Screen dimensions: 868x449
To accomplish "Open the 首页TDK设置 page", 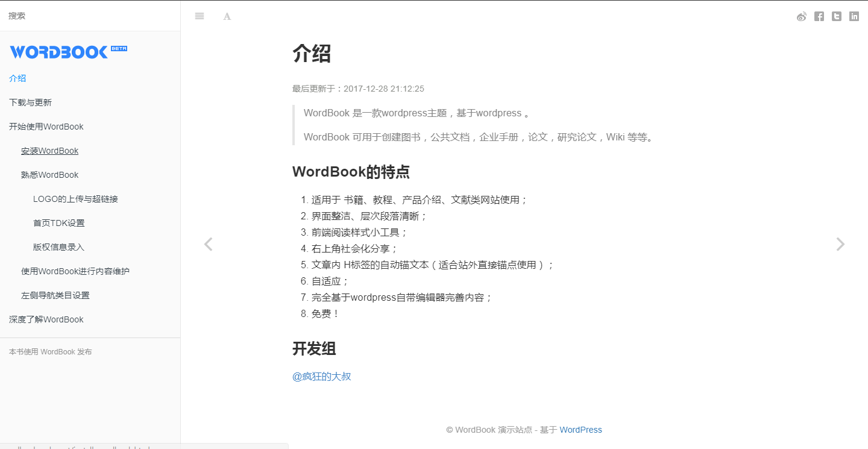I will (x=58, y=223).
